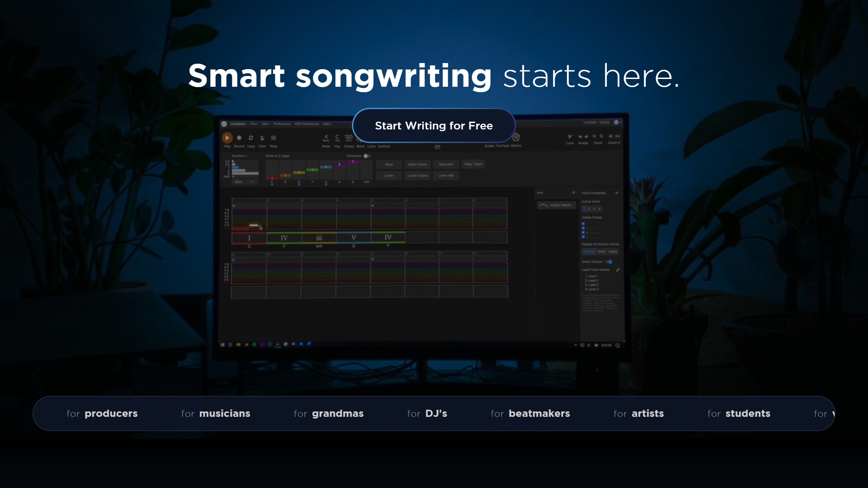Screen dimensions: 868x488
Task: Select Alpha display of inactive voices
Action: (612, 251)
